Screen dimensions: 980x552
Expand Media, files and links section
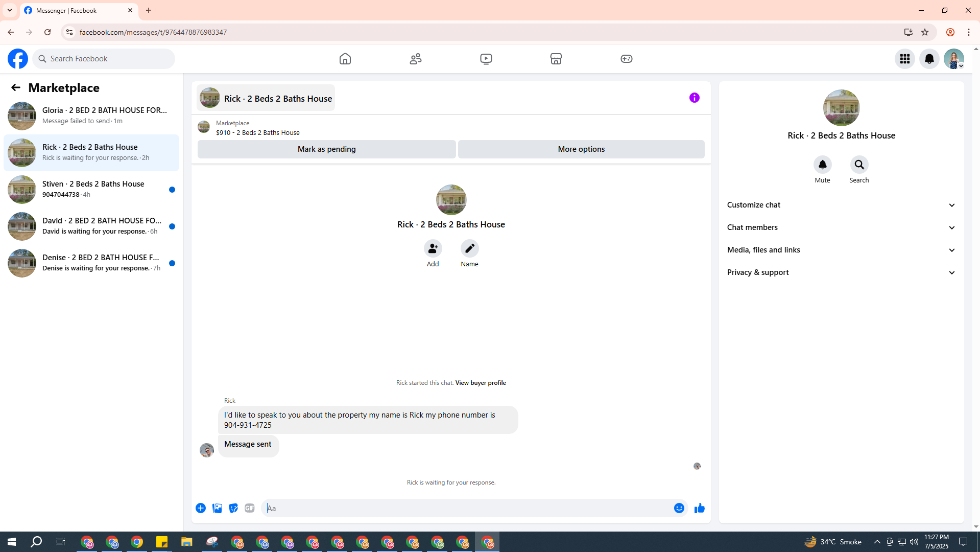point(842,250)
